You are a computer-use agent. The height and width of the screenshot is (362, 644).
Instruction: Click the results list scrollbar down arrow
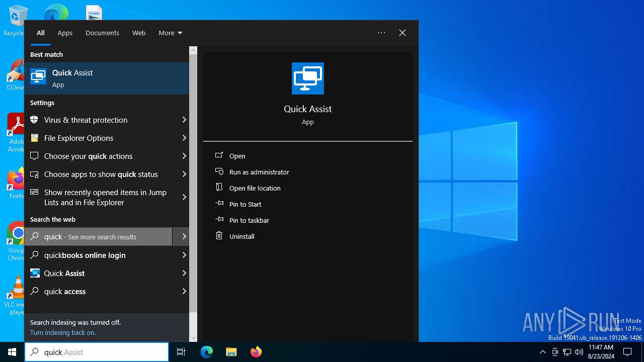click(x=193, y=338)
